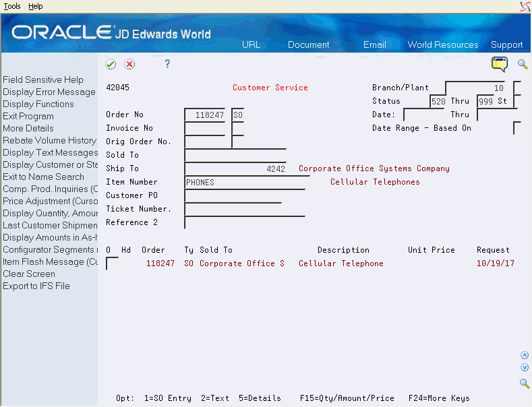Screen dimensions: 532x407
Task: Select Field Sensitive Help
Action: (x=43, y=80)
